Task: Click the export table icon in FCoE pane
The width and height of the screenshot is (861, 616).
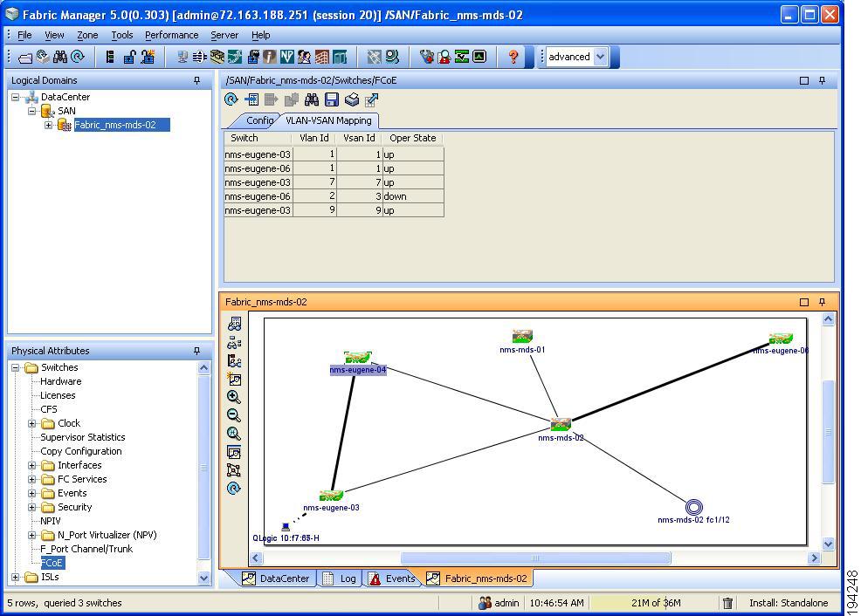Action: (372, 99)
